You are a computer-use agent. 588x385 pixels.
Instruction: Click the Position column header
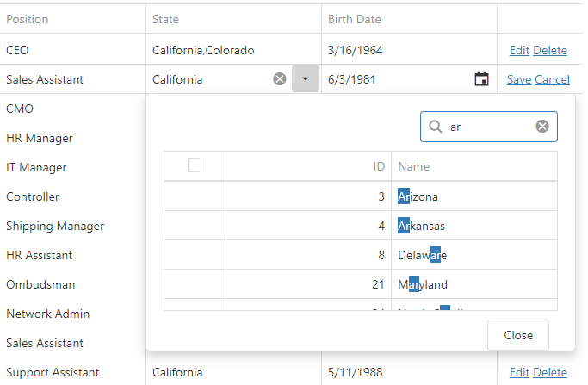(x=73, y=19)
